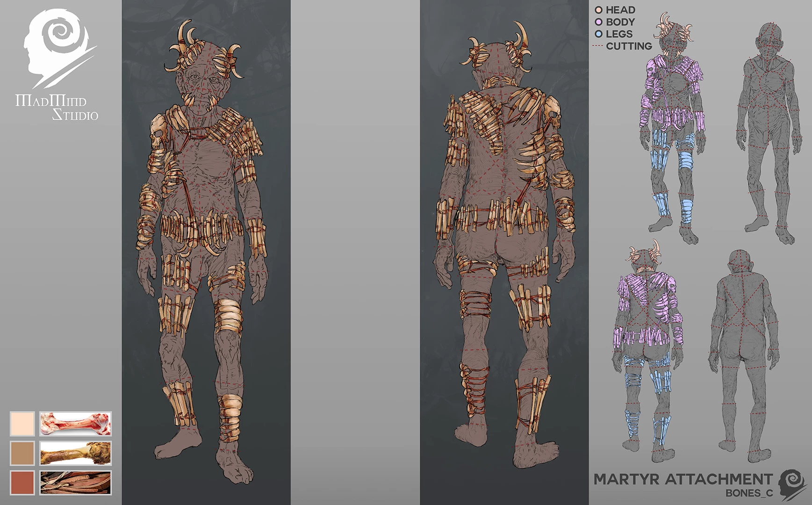Viewport: 812px width, 505px height.
Task: Click the CUTTING dashed line legend marker
Action: 598,46
